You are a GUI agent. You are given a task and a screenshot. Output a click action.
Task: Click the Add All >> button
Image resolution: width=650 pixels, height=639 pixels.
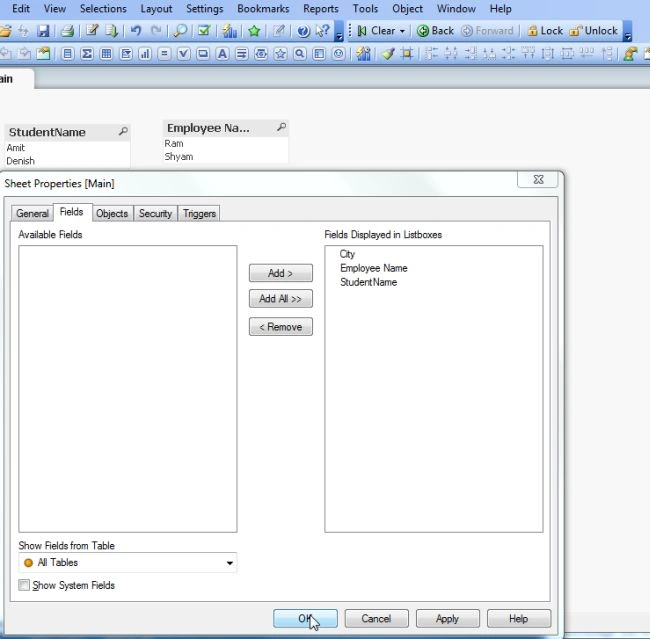281,299
